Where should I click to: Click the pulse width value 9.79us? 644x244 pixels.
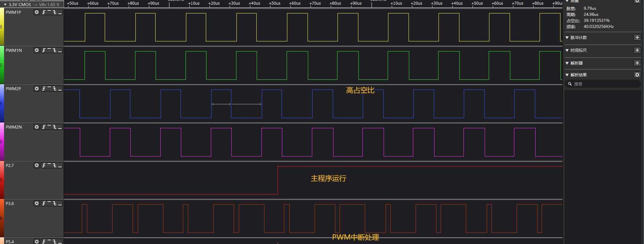(590, 8)
